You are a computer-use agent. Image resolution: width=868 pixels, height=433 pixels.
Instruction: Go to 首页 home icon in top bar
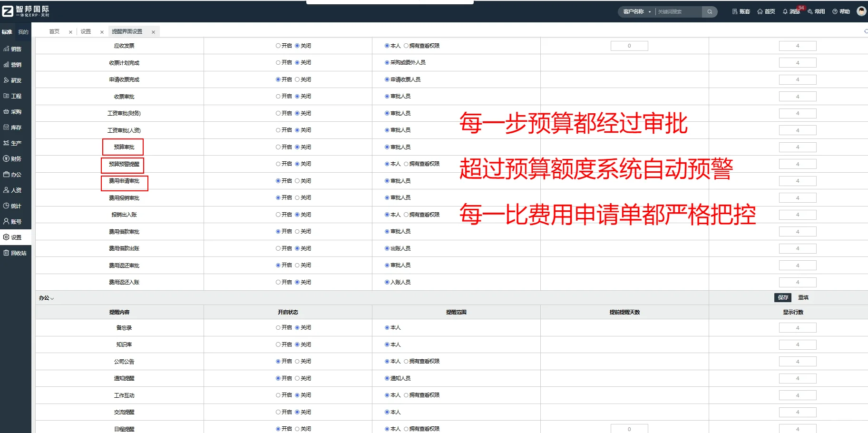click(760, 11)
